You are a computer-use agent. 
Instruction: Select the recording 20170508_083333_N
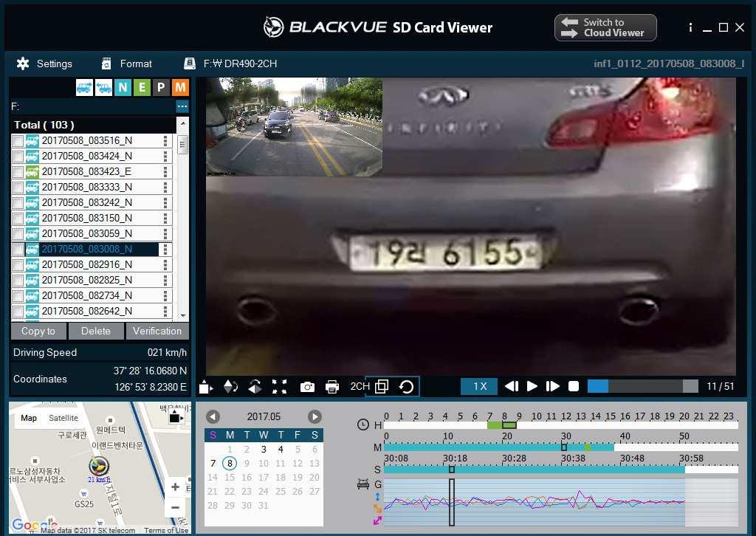click(x=87, y=187)
